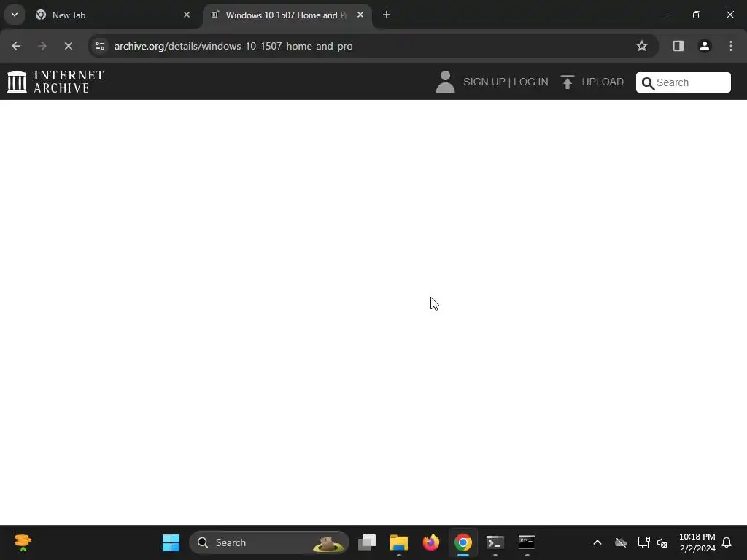Image resolution: width=747 pixels, height=560 pixels.
Task: Click the muted volume tray icon
Action: click(662, 542)
